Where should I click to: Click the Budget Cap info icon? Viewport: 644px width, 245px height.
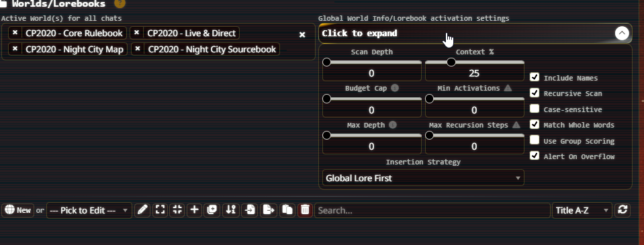[x=395, y=88]
